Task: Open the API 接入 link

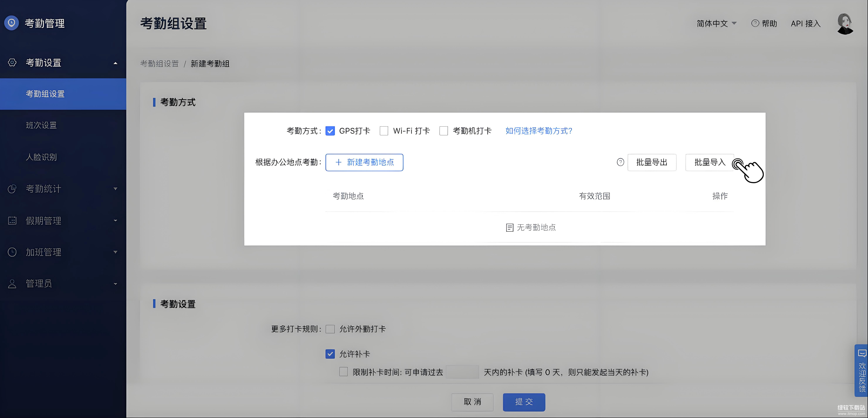Action: tap(806, 23)
